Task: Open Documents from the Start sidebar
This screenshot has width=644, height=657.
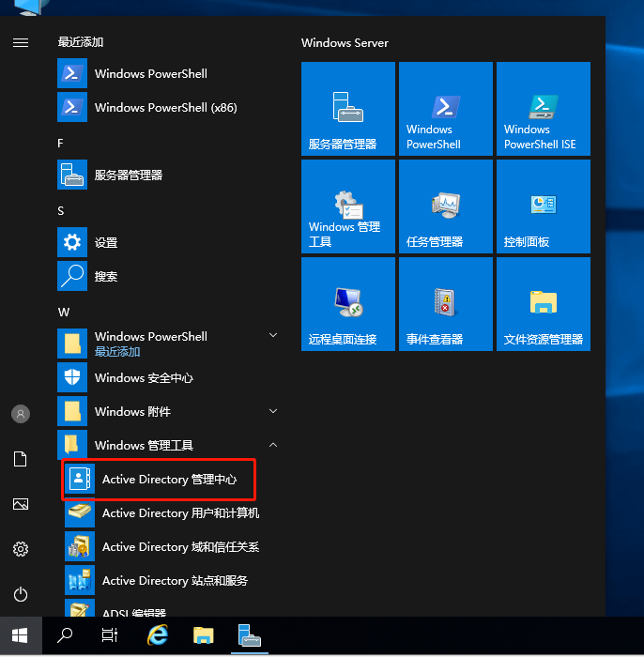Action: click(x=21, y=459)
